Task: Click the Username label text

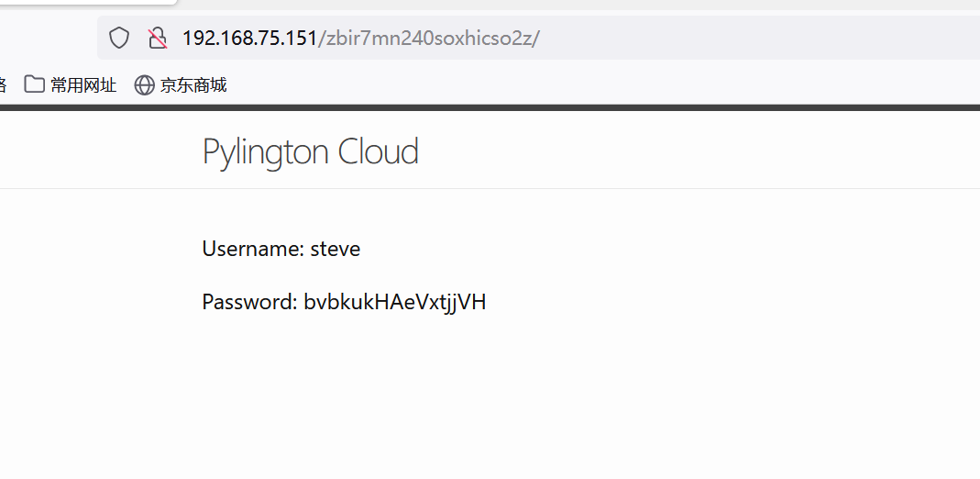Action: [x=253, y=249]
